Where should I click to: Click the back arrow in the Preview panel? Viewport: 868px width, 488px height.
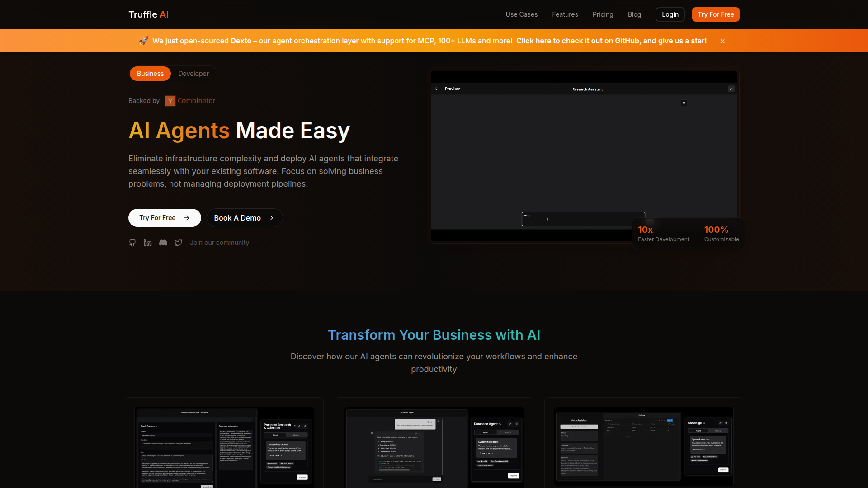[437, 89]
